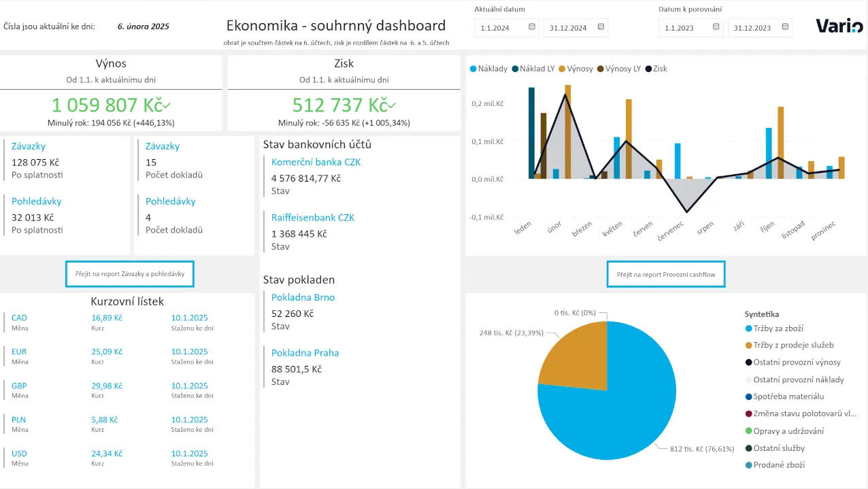Click the green checkmark beside Zisk value
The width and height of the screenshot is (868, 489).
point(392,105)
